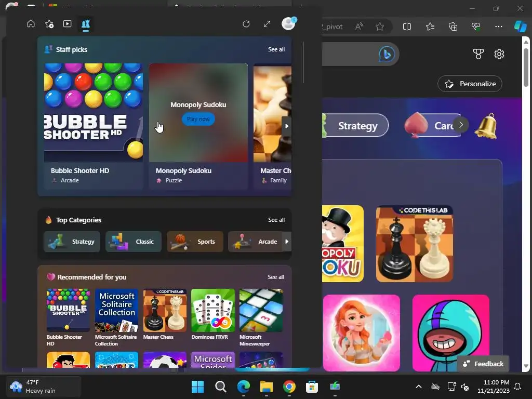Open CodeThisLab chess tile on page
532x399 pixels.
pyautogui.click(x=414, y=244)
